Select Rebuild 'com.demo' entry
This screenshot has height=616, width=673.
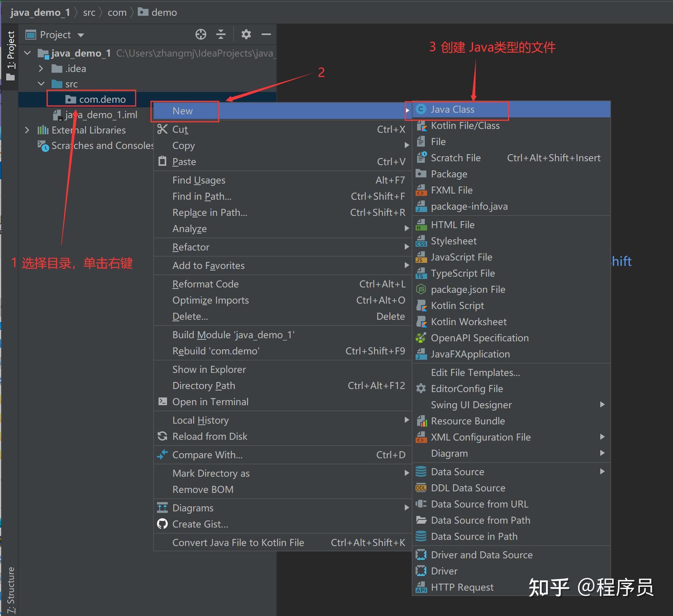(283, 351)
